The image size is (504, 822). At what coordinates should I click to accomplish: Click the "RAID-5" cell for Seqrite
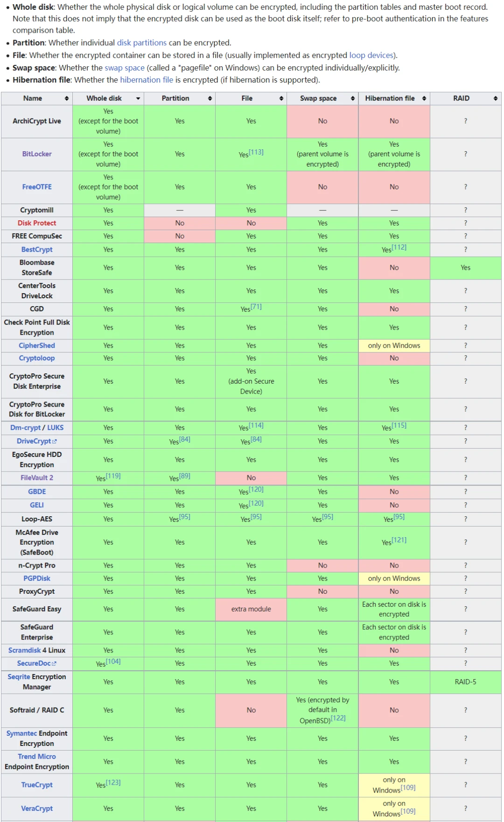point(466,682)
